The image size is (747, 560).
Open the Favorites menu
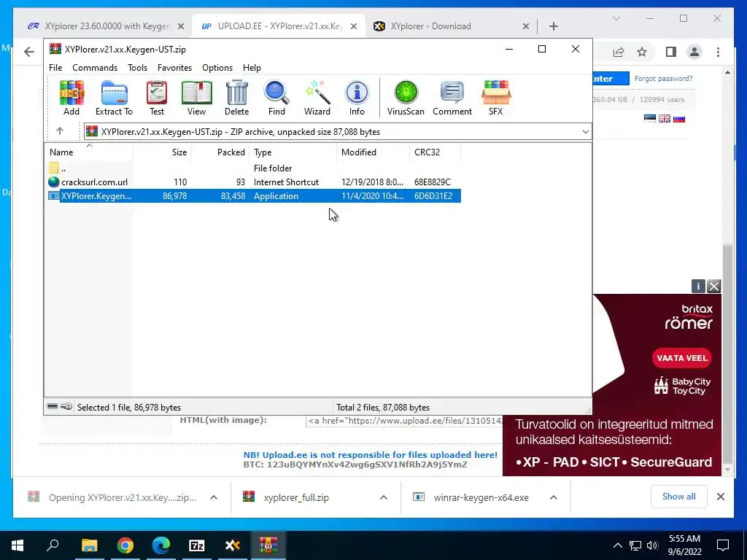click(x=175, y=68)
